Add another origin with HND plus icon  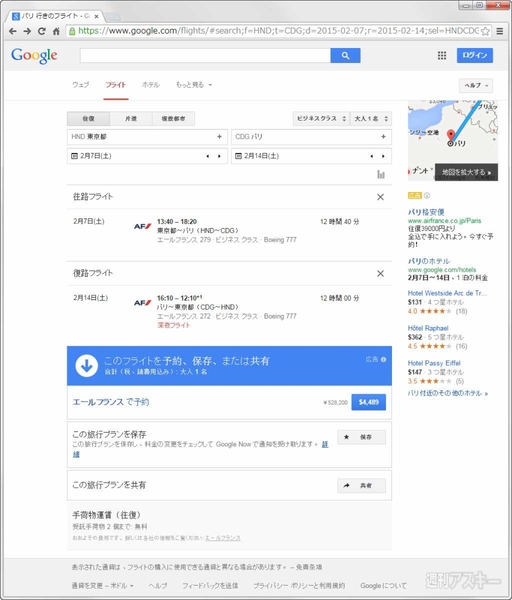click(x=220, y=137)
